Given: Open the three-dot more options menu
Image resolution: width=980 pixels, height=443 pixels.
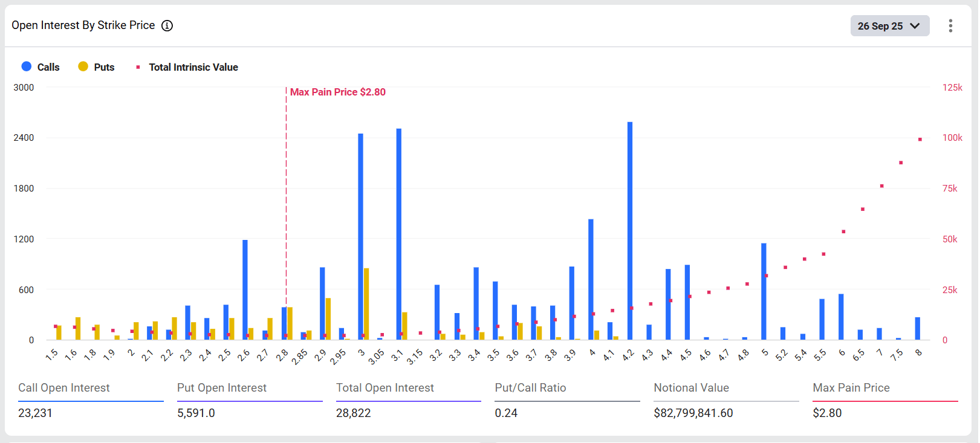Looking at the screenshot, I should (950, 25).
